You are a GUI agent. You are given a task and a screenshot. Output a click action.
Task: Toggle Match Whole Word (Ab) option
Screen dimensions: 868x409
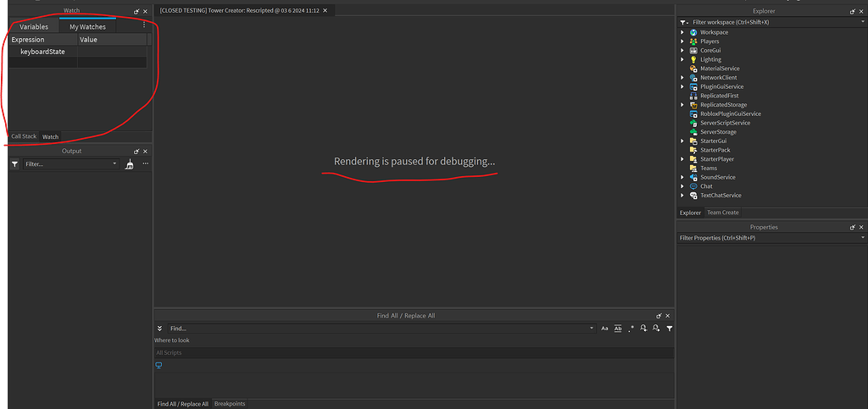618,329
